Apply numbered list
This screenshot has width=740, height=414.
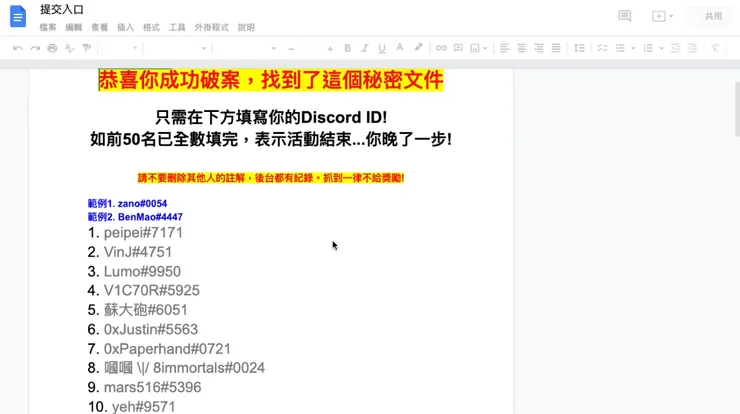(648, 48)
